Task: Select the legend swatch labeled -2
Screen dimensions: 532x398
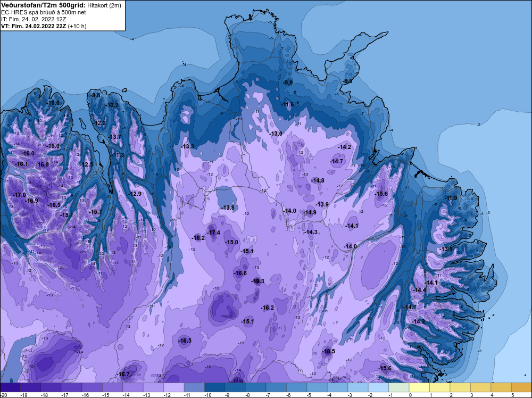Action: (378, 387)
